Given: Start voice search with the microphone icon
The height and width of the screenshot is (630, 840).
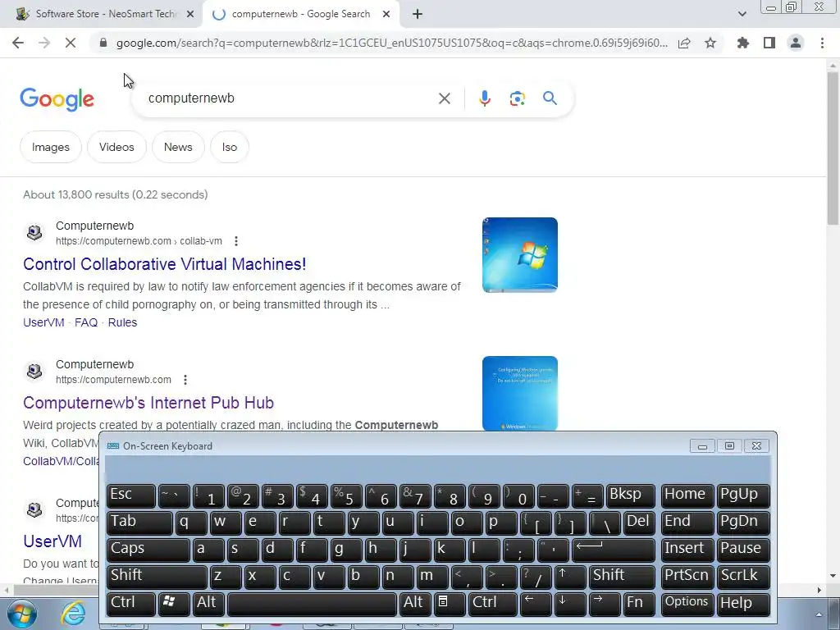Looking at the screenshot, I should coord(484,98).
